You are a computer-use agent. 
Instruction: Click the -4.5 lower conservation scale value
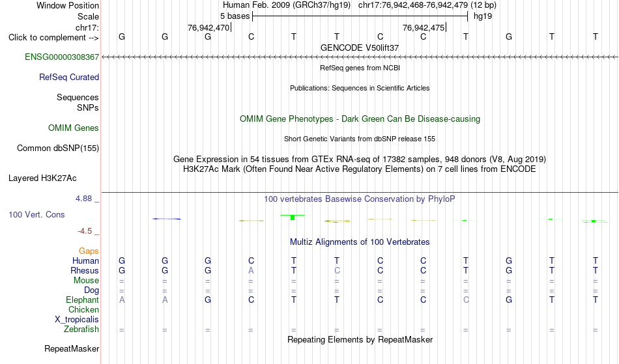coord(85,231)
